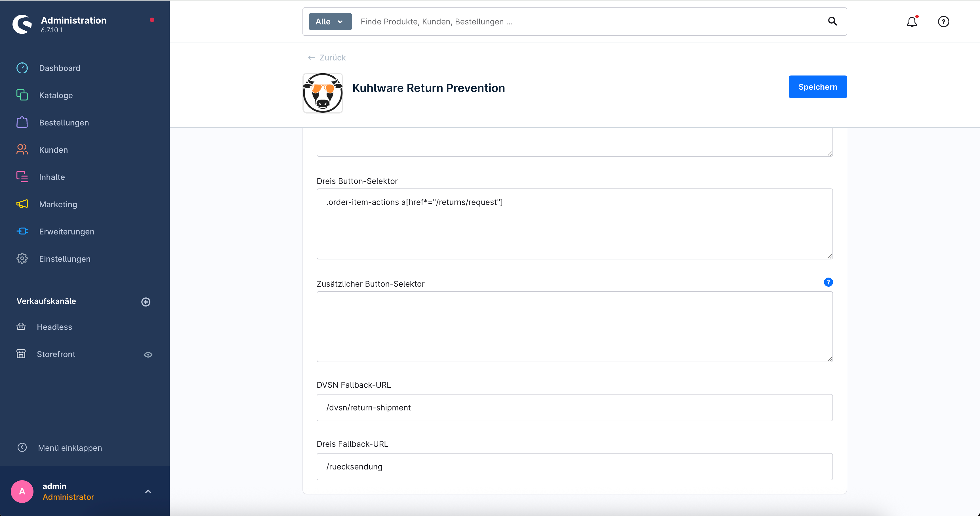Viewport: 980px width, 516px height.
Task: Expand the admin user menu chevron
Action: click(x=148, y=491)
